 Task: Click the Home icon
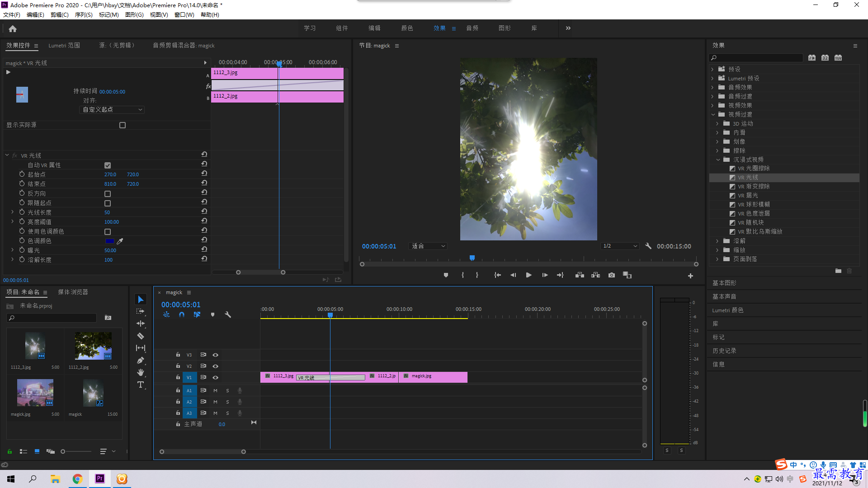(x=13, y=28)
